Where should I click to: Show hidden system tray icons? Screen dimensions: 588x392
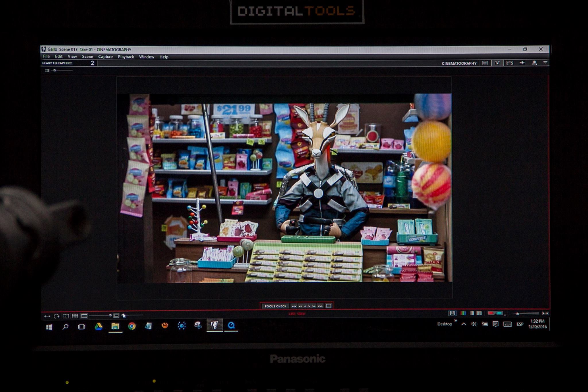pos(464,324)
